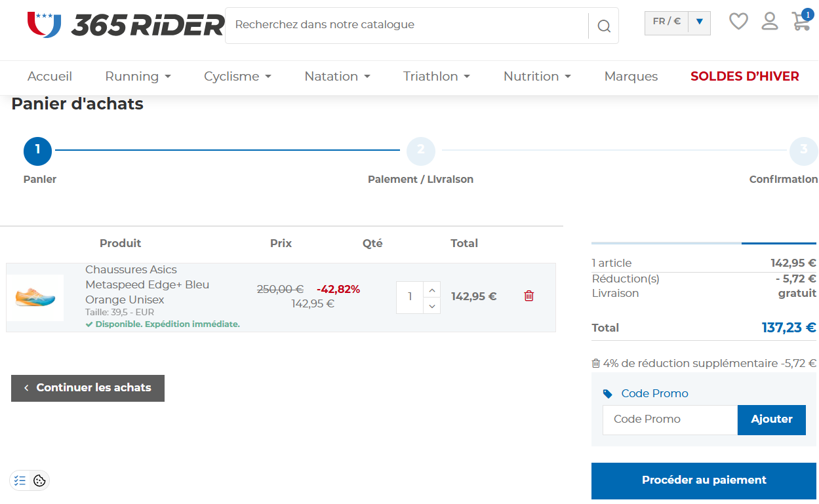Select step 1 Panier circle
Image resolution: width=819 pixels, height=504 pixels.
coord(37,151)
